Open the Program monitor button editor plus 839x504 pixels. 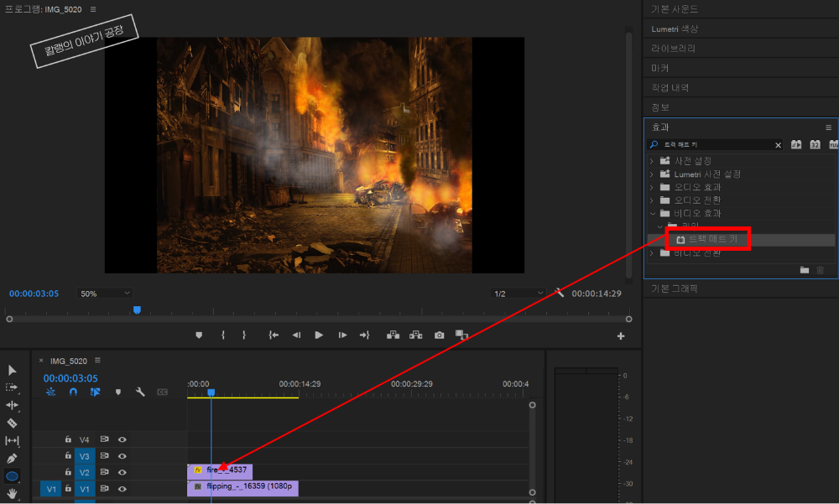click(621, 336)
